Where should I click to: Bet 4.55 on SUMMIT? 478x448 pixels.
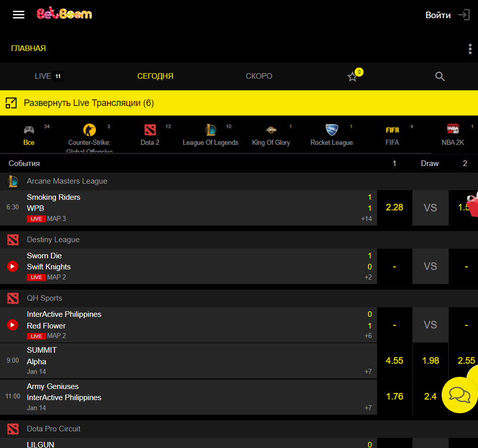pyautogui.click(x=395, y=361)
